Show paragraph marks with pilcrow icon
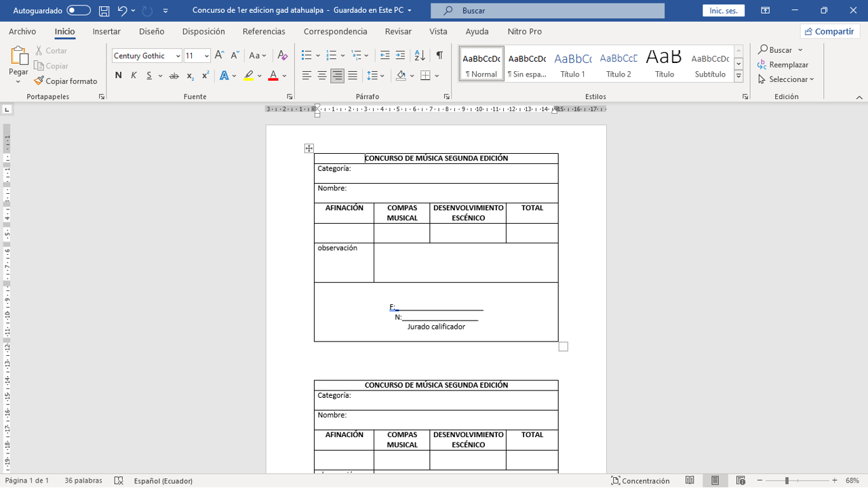 439,56
